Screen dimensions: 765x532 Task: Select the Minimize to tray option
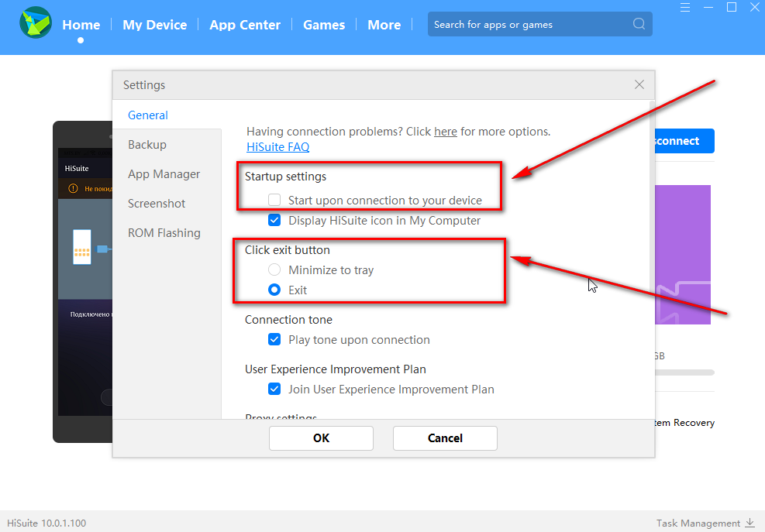click(x=274, y=269)
